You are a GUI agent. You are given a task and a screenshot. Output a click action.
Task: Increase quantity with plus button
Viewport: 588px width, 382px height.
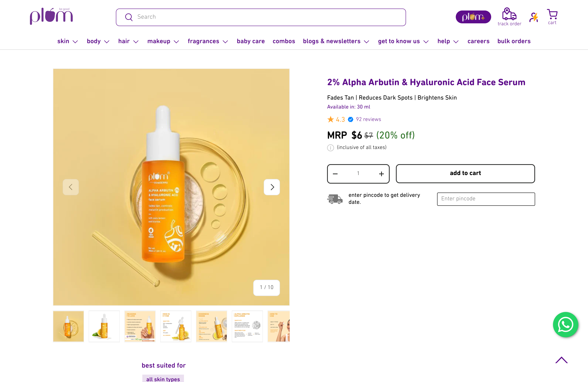381,174
